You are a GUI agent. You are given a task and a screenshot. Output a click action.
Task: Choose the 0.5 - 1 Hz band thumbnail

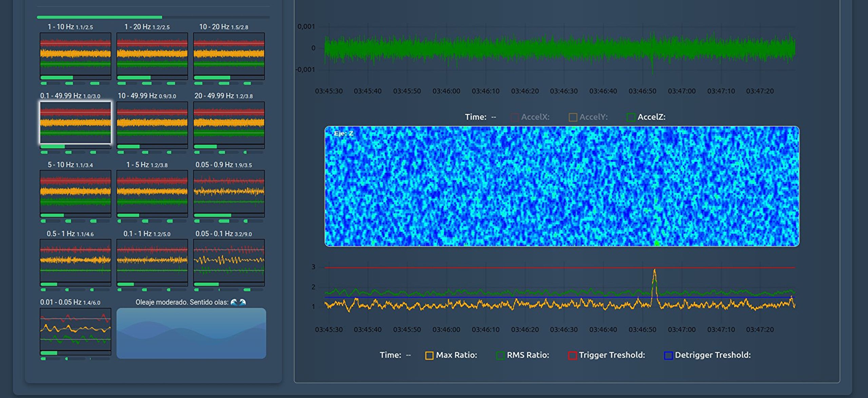[x=75, y=260]
